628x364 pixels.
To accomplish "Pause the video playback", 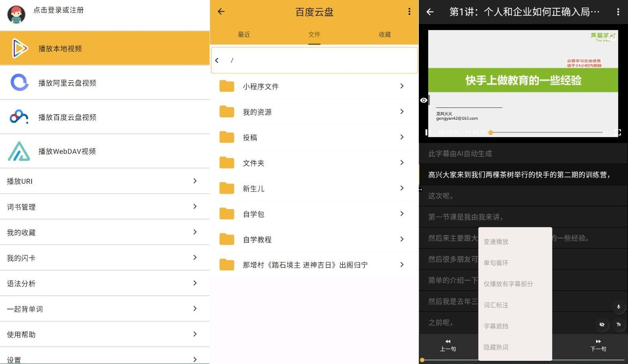I will coord(427,132).
